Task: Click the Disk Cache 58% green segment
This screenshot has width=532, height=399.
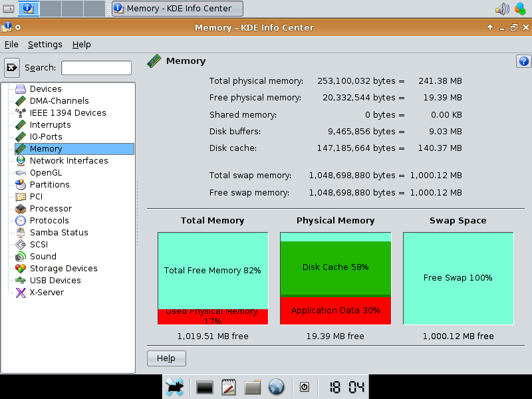Action: pyautogui.click(x=336, y=268)
